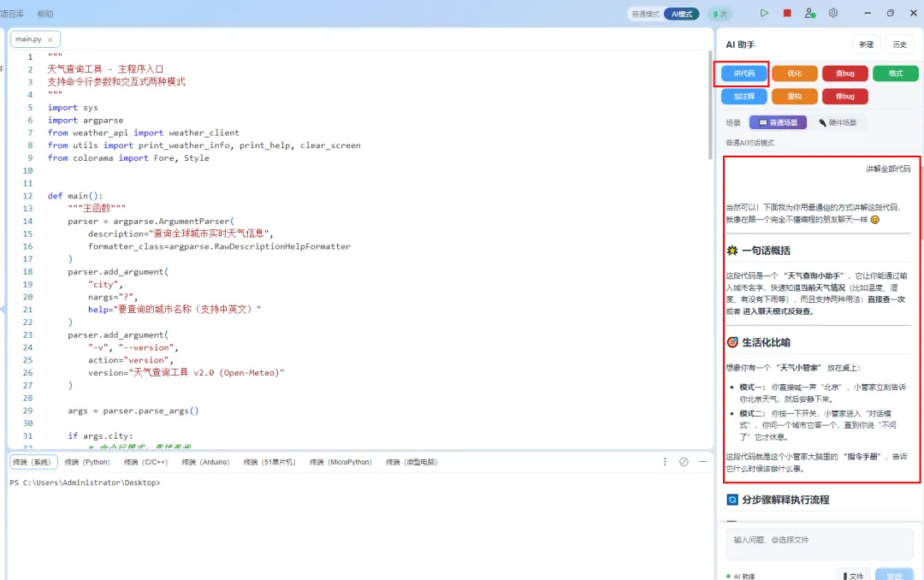
Task: Choose the 普通场景 scene option
Action: coord(778,122)
